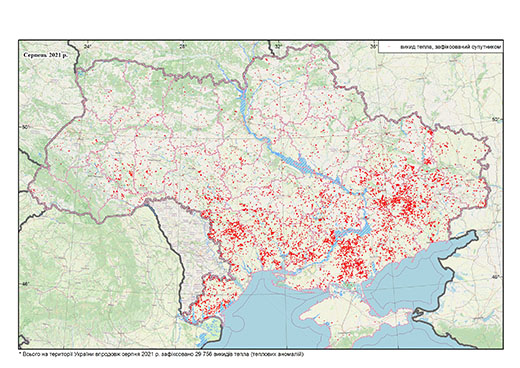Click the 36° longitude label
This screenshot has height=368, width=520.
(373, 47)
